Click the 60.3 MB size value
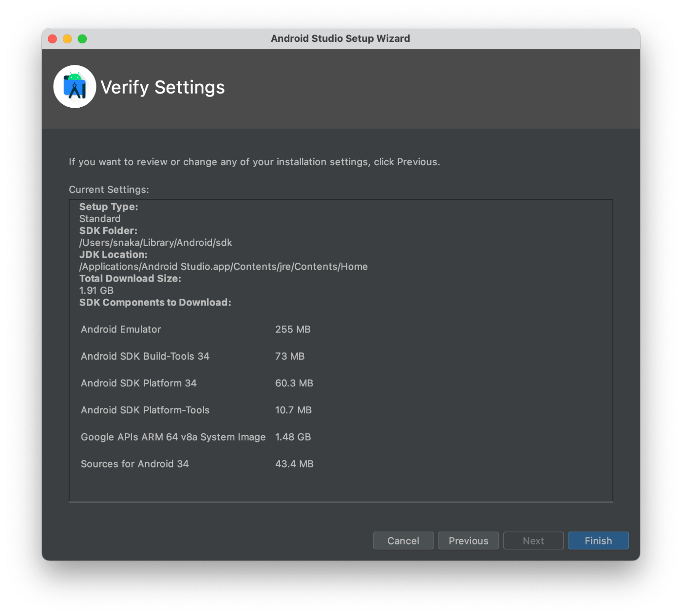Viewport: 682px width, 616px height. (294, 383)
